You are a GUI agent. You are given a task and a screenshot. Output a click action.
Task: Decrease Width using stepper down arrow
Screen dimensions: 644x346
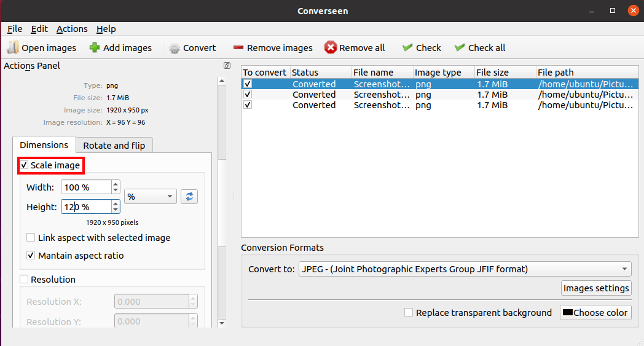[x=116, y=191]
